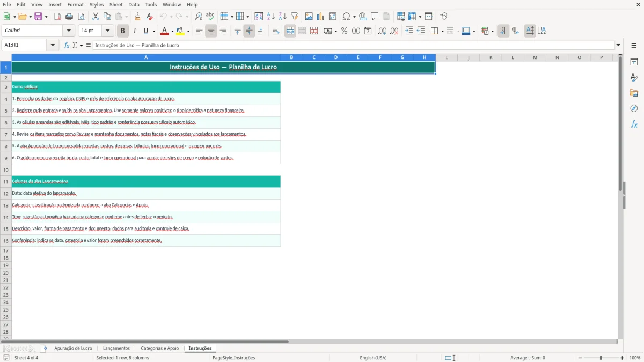This screenshot has height=362, width=644.
Task: Click the Add Decimal Place icon
Action: pyautogui.click(x=383, y=31)
